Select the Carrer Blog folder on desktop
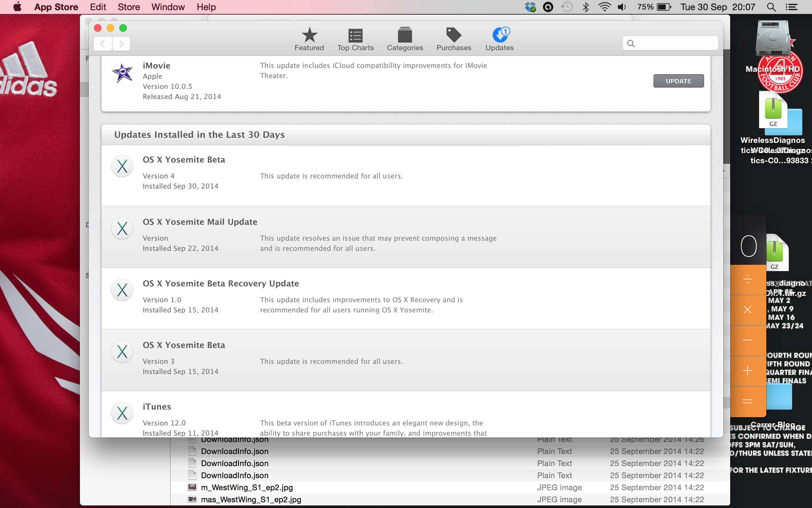This screenshot has width=812, height=508. tap(778, 397)
